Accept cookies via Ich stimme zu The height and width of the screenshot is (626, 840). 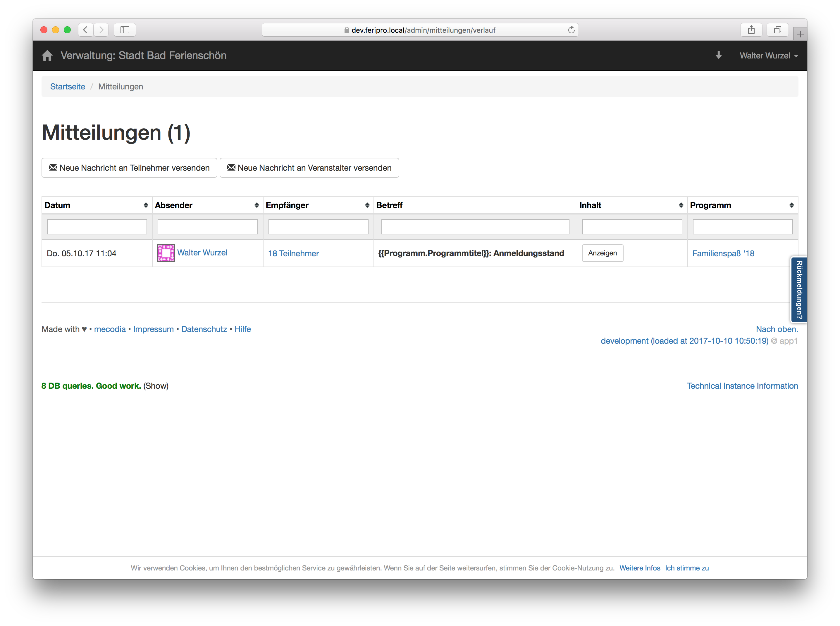[x=686, y=568]
